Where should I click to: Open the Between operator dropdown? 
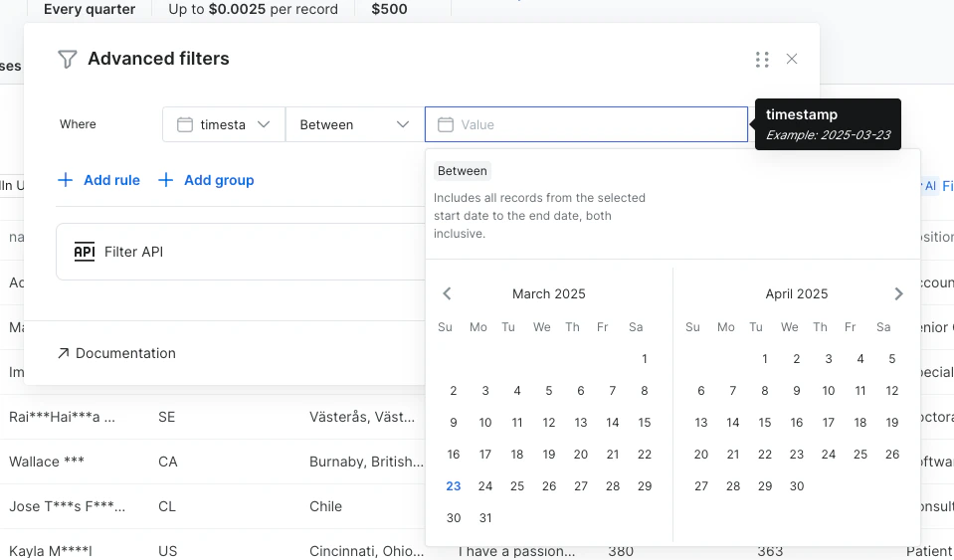pos(354,124)
